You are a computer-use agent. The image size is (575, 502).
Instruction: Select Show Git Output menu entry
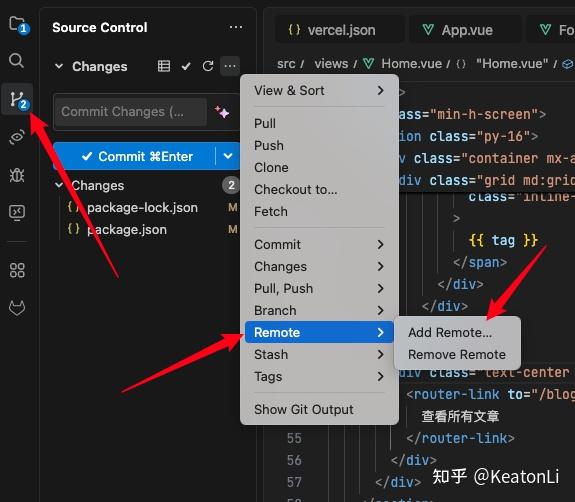[x=304, y=409]
